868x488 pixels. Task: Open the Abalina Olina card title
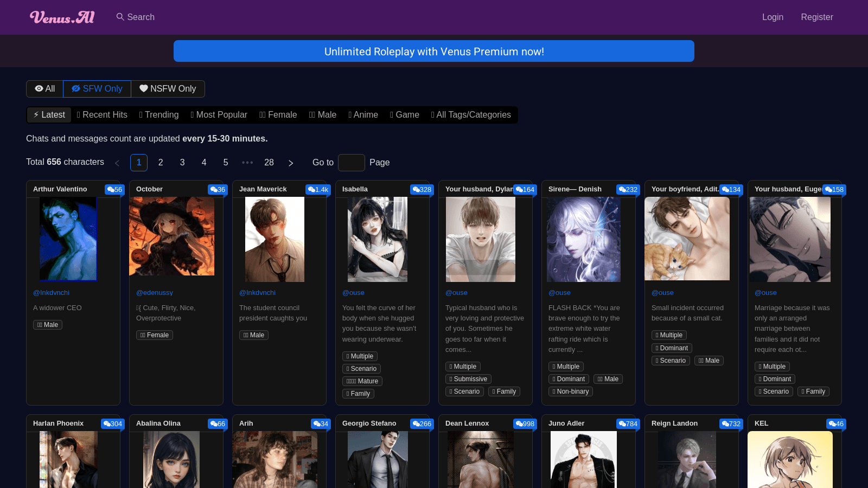tap(158, 423)
